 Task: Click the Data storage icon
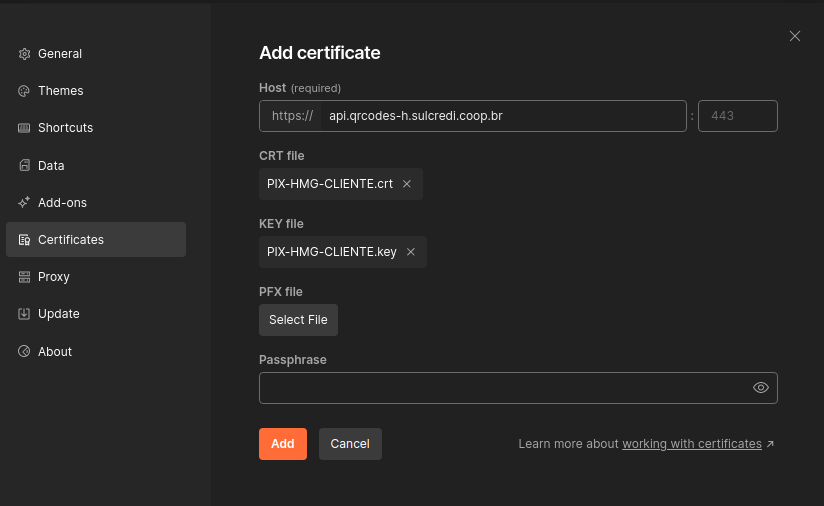[x=24, y=166]
